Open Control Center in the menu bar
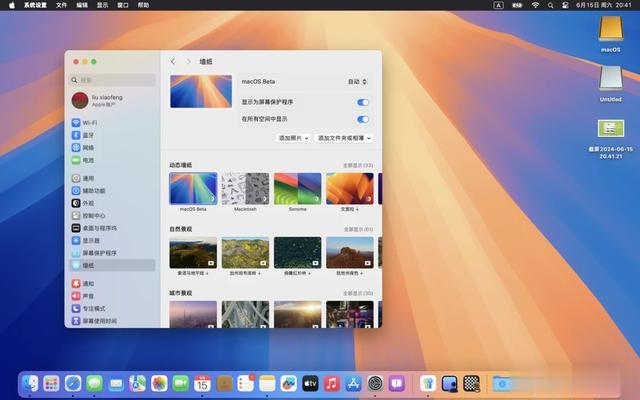 tap(565, 5)
